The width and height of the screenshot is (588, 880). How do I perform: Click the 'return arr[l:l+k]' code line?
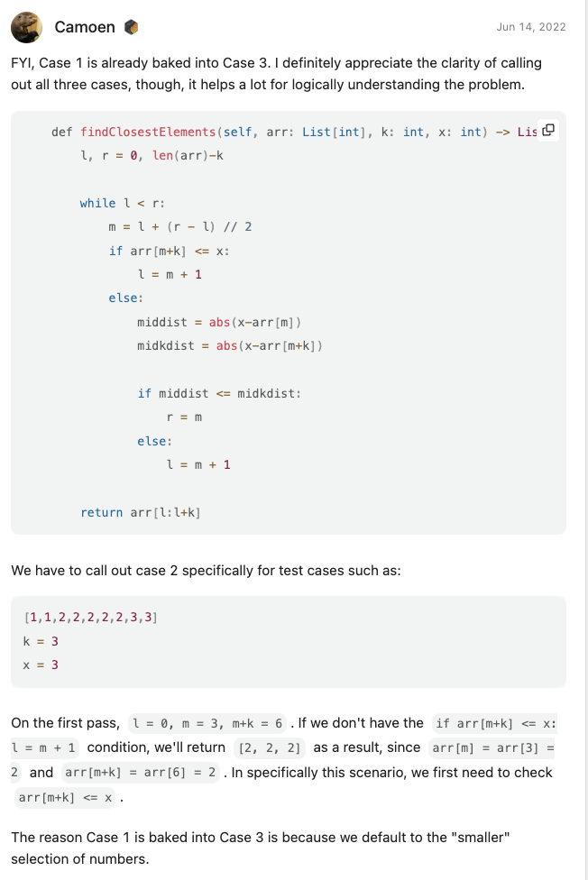(141, 512)
